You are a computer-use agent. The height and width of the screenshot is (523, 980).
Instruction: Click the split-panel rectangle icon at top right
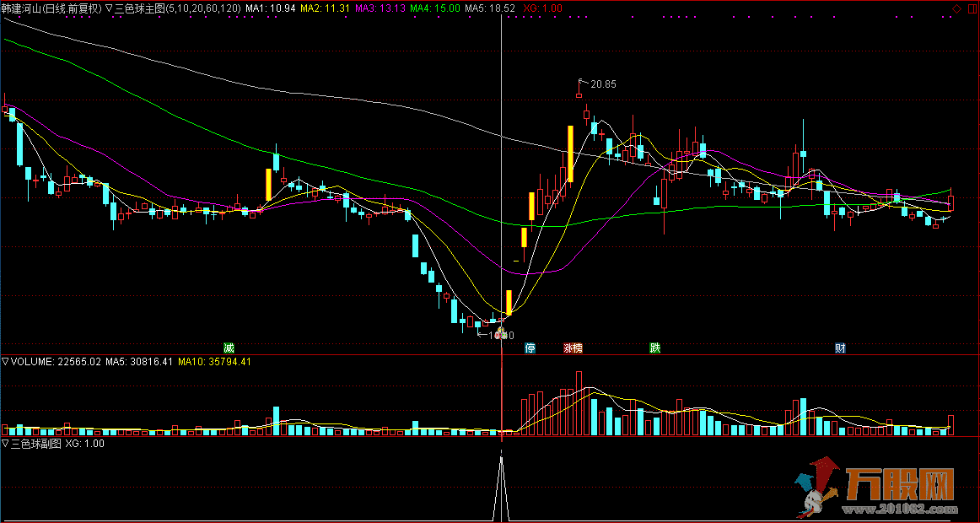point(971,8)
